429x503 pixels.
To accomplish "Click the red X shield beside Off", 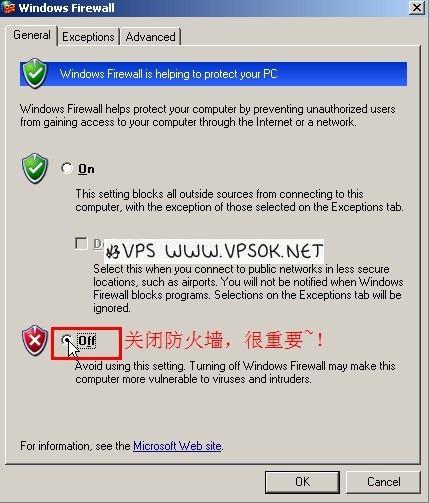I will pos(35,340).
